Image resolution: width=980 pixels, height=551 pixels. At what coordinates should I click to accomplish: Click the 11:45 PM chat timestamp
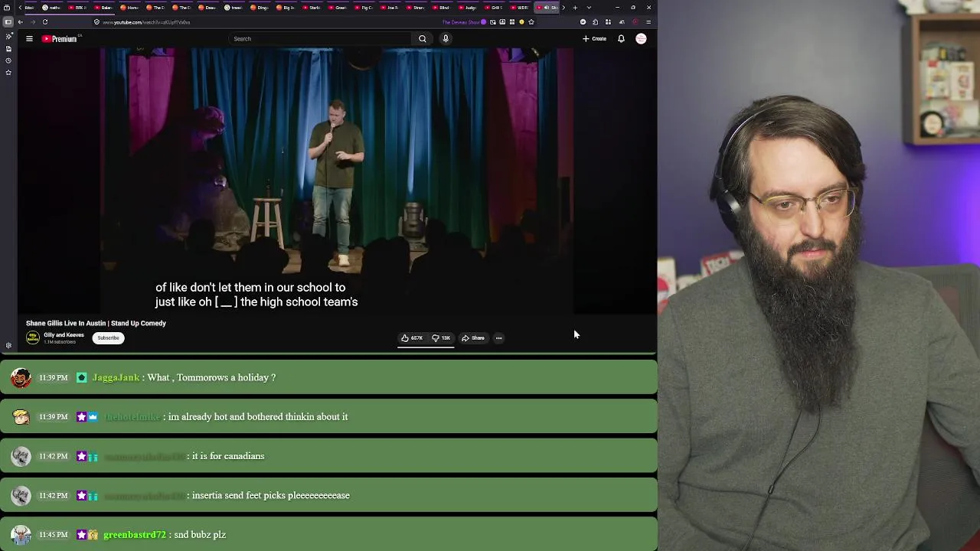tap(54, 535)
